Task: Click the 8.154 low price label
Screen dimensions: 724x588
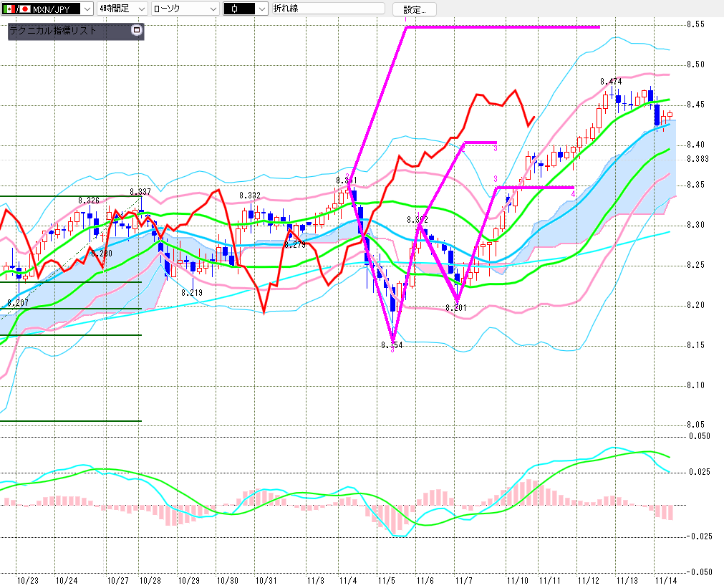Action: pyautogui.click(x=391, y=345)
